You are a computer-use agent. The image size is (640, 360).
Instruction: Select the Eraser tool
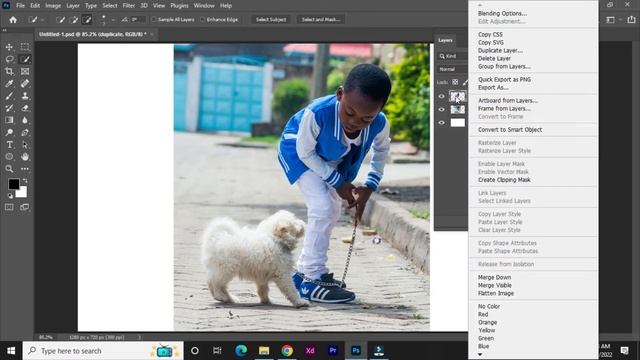pyautogui.click(x=25, y=108)
